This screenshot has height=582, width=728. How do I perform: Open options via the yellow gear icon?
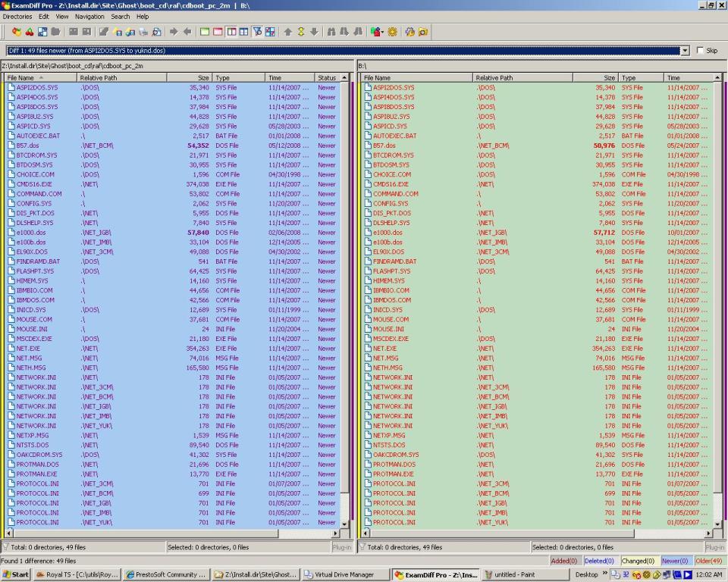(x=392, y=32)
